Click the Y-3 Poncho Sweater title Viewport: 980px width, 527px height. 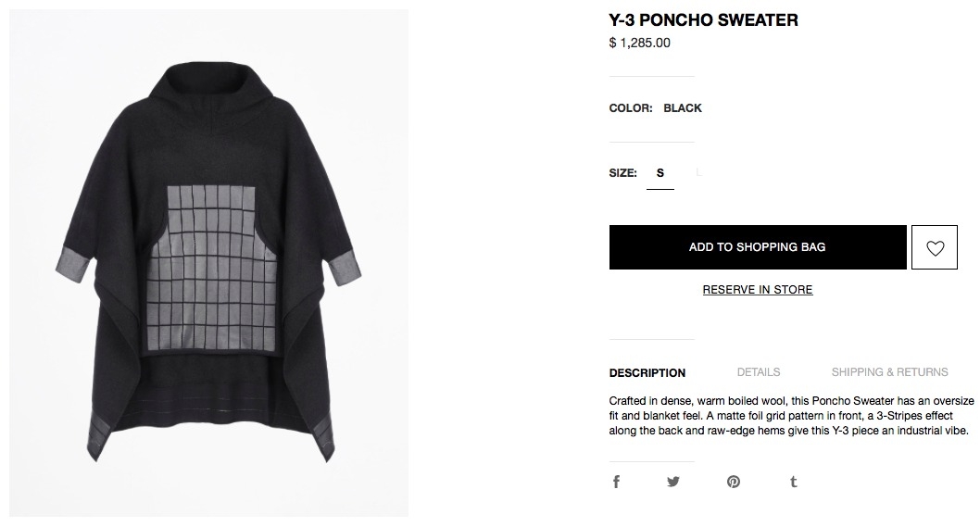click(x=703, y=20)
